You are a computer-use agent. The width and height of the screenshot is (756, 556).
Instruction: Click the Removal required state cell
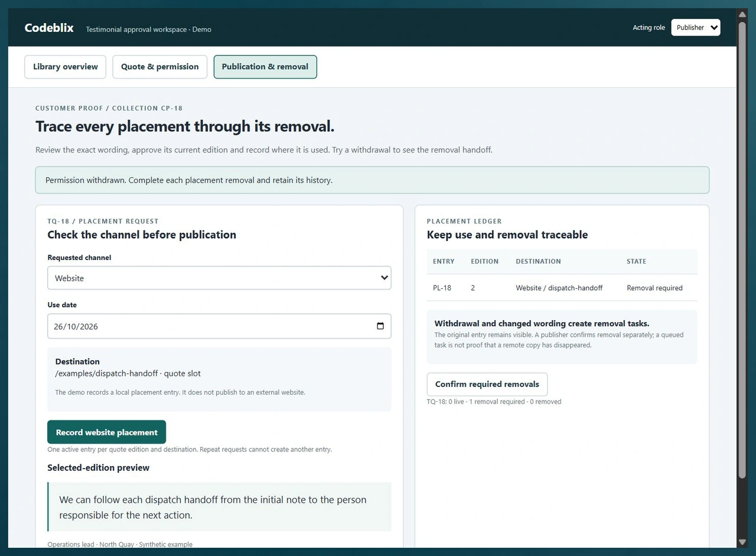654,288
